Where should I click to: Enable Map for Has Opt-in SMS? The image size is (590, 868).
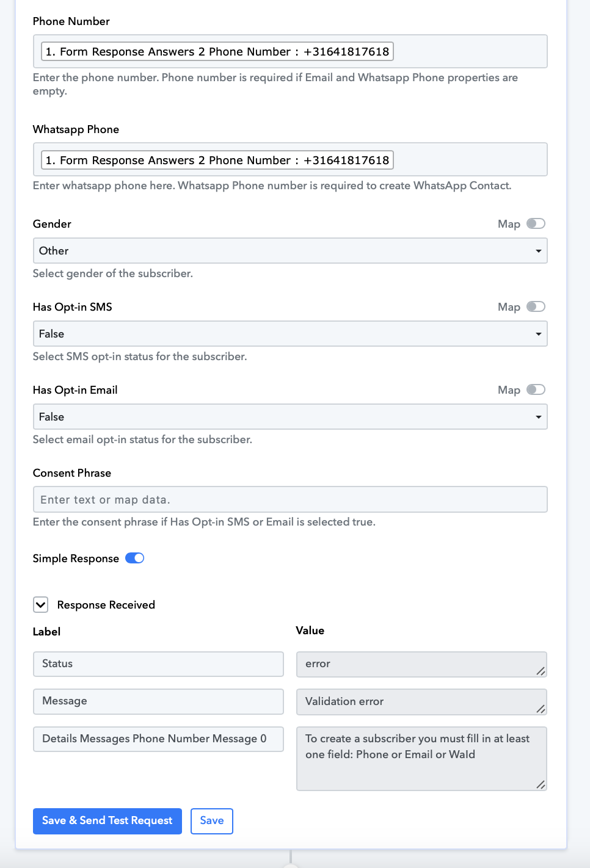tap(536, 307)
